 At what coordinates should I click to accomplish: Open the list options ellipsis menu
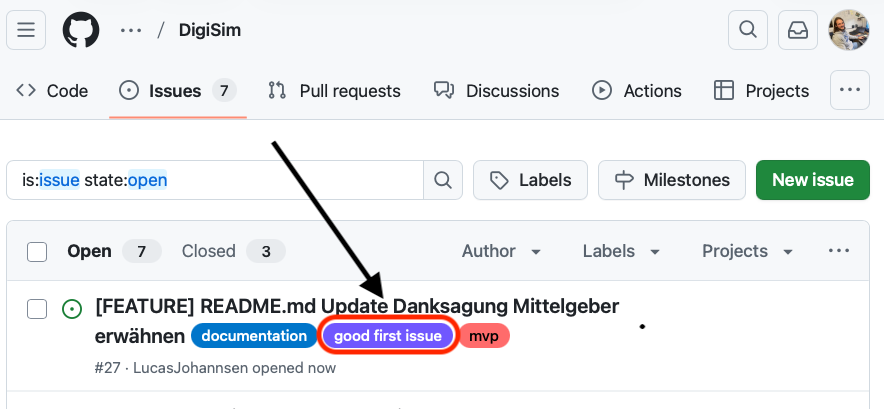click(838, 251)
